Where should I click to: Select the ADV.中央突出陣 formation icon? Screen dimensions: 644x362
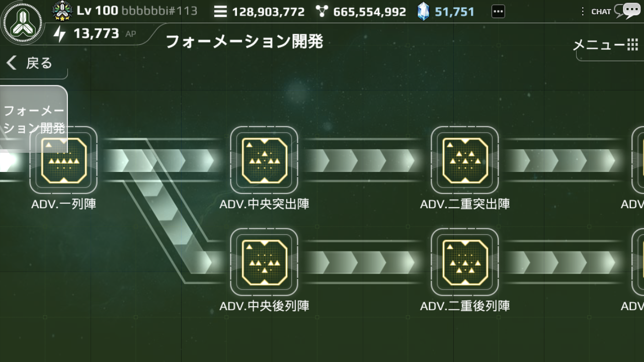[264, 160]
